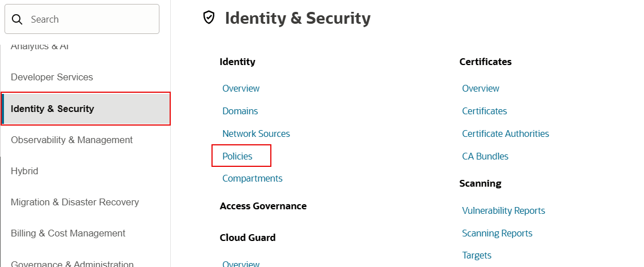
Task: Open Billing & Cost Management category
Action: point(68,233)
